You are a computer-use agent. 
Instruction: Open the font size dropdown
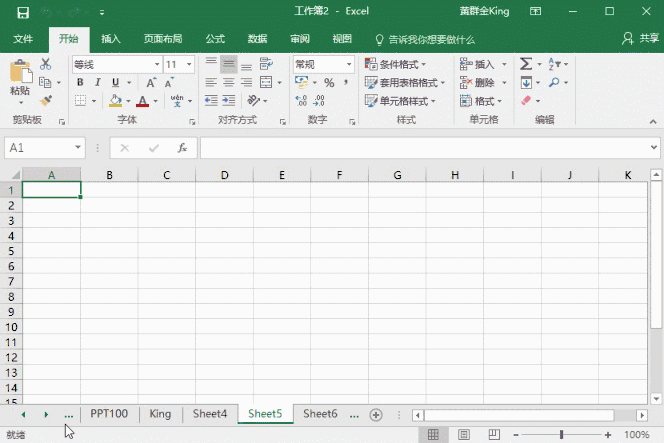189,64
